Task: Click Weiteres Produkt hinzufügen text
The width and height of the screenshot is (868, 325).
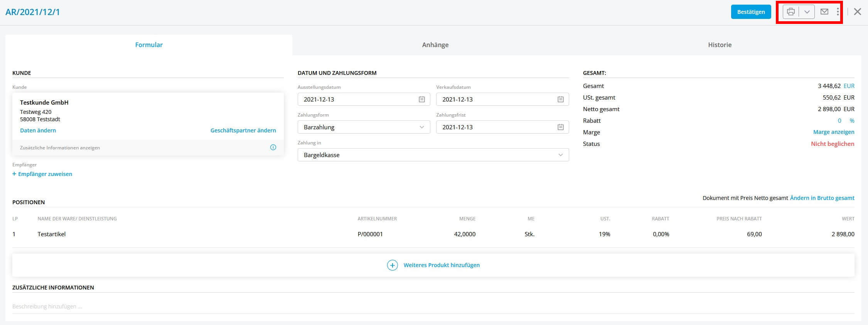Action: pyautogui.click(x=442, y=265)
